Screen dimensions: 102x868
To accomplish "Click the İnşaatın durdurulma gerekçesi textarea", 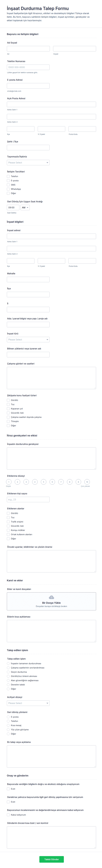I will (x=51, y=458).
